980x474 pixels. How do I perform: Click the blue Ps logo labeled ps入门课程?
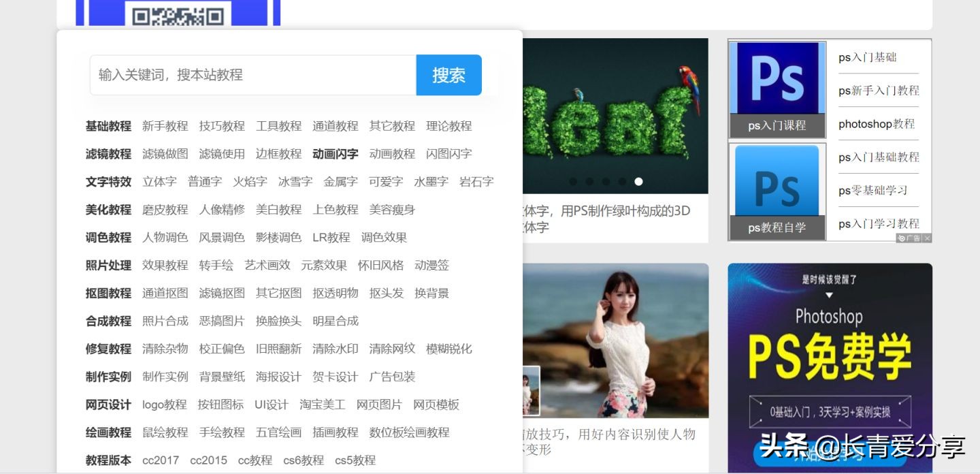click(777, 82)
